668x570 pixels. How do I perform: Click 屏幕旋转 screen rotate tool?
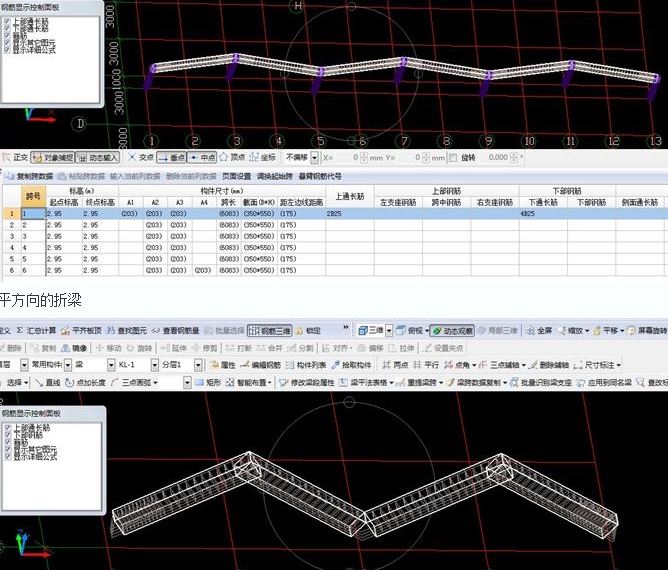[647, 331]
